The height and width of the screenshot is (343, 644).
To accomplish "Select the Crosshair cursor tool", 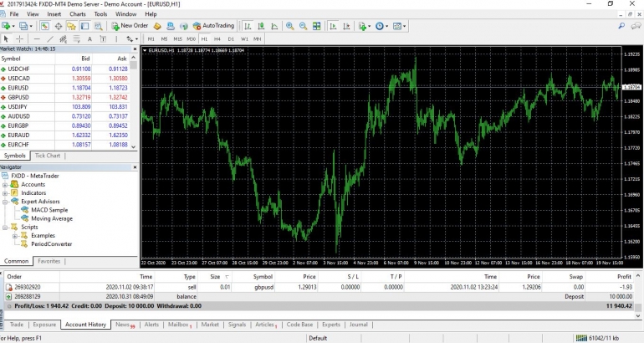I will point(20,38).
